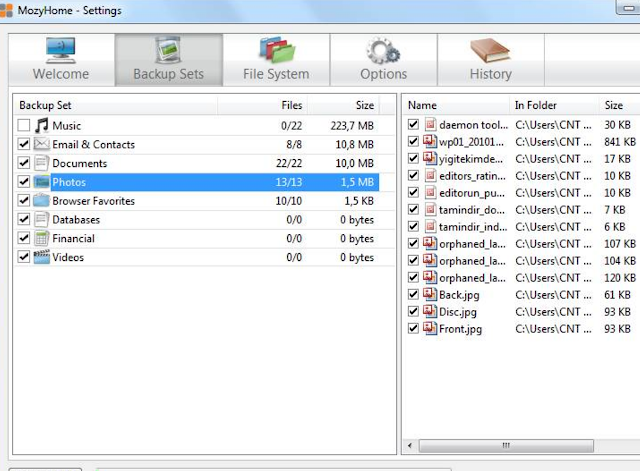This screenshot has width=640, height=471.
Task: Click the tamindir_do file icon
Action: click(430, 209)
